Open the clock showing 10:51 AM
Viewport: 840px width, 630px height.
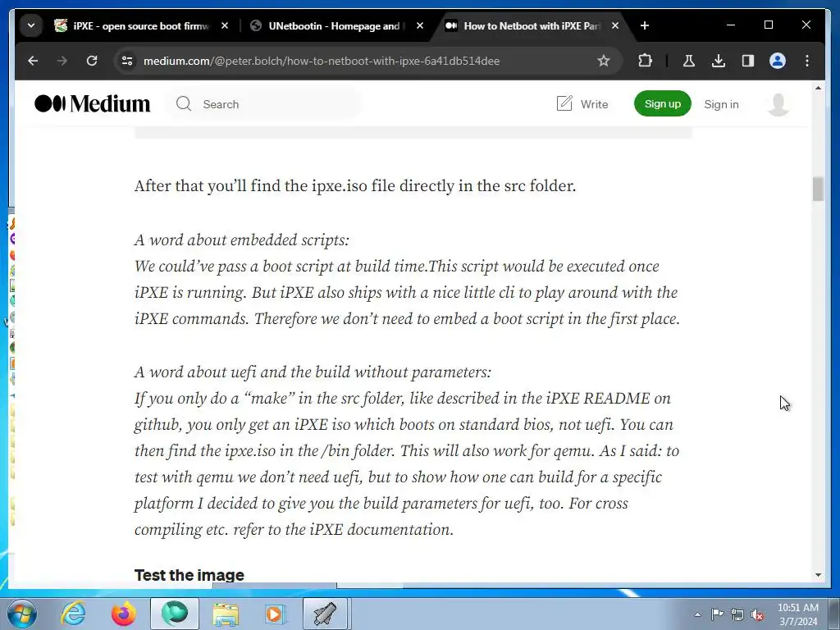click(x=797, y=614)
